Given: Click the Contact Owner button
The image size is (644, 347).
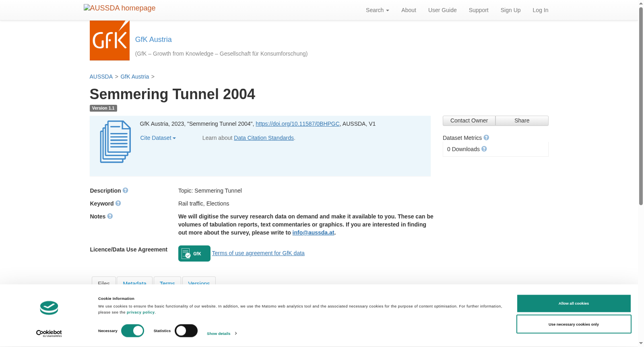Looking at the screenshot, I should (x=469, y=121).
